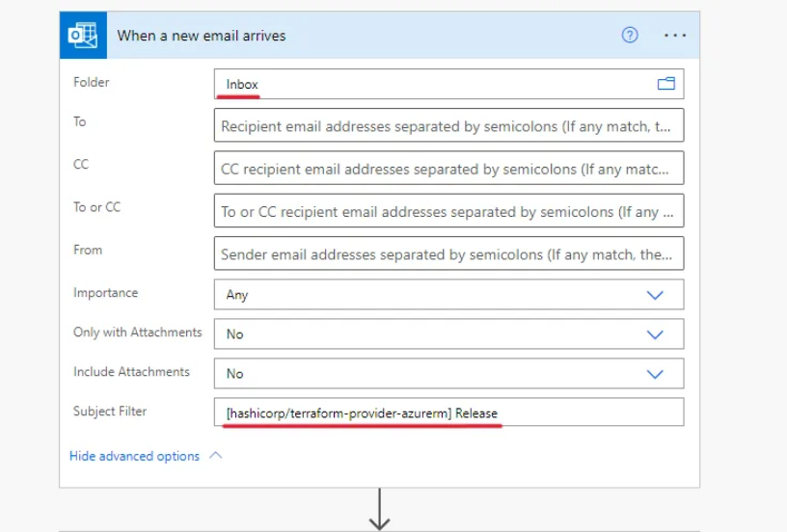Viewport: 787px width, 532px height.
Task: Click the 'No' value in Only with Attachments
Action: (x=234, y=334)
